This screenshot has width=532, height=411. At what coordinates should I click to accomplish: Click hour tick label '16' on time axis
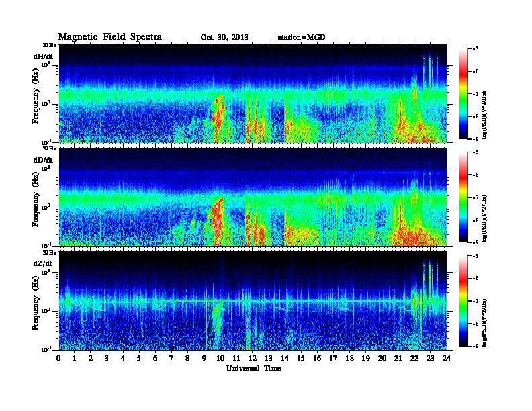point(317,358)
